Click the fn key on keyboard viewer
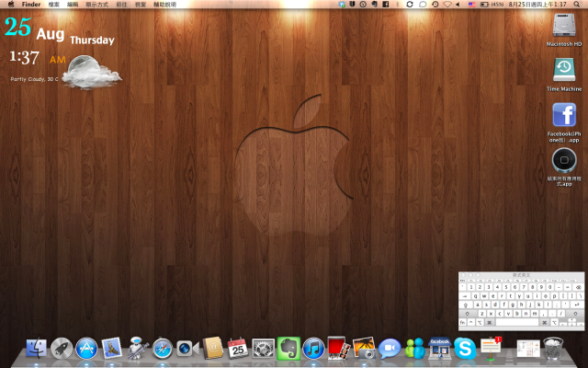 462,322
